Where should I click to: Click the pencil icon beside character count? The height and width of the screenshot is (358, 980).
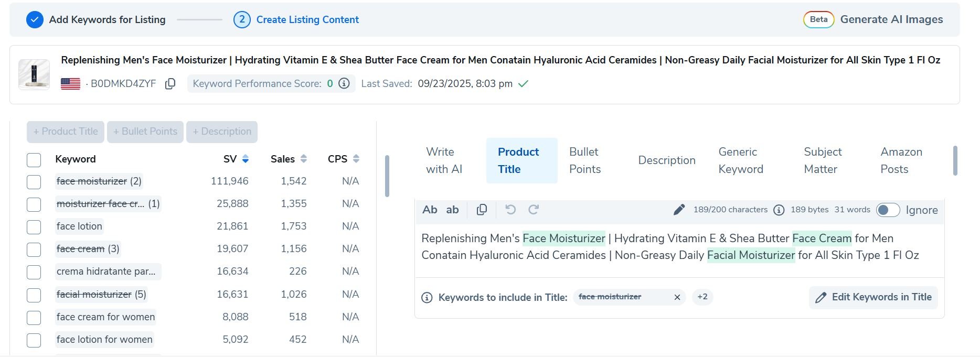(x=679, y=210)
